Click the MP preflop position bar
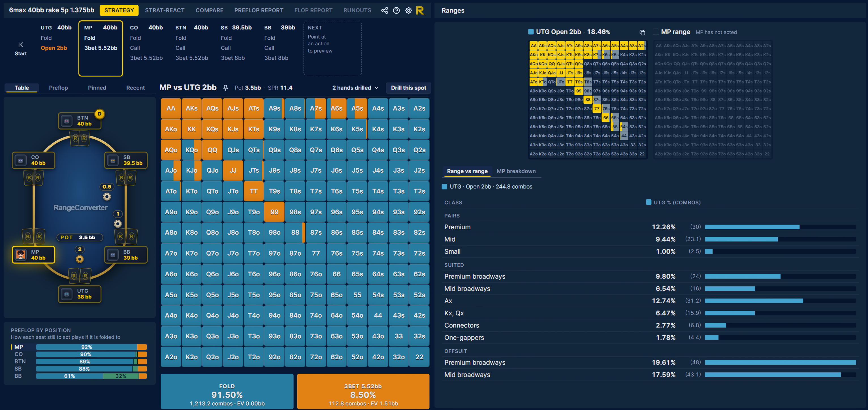Viewport: 868px width, 410px height. [91, 347]
